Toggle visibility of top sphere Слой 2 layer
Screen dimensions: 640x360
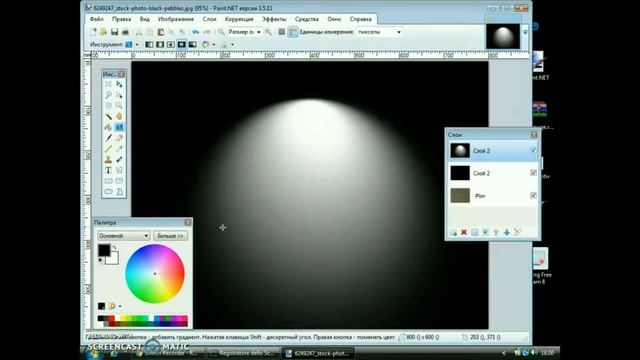pyautogui.click(x=533, y=150)
